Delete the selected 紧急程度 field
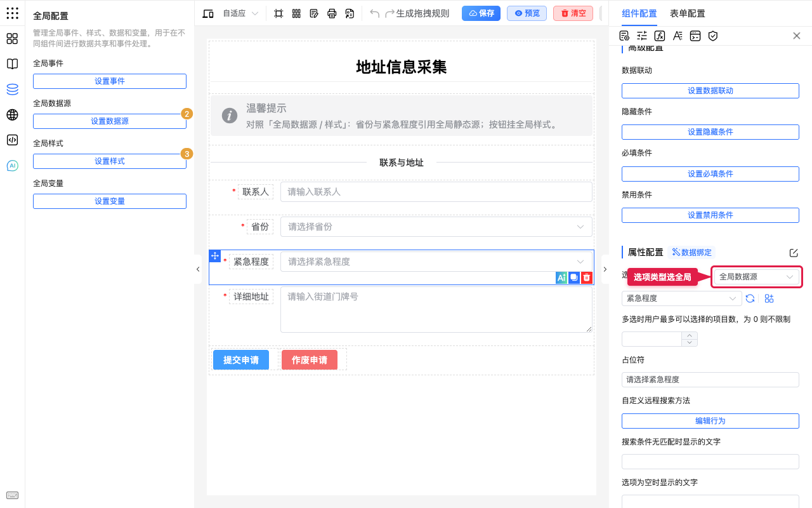The image size is (812, 508). click(x=587, y=277)
